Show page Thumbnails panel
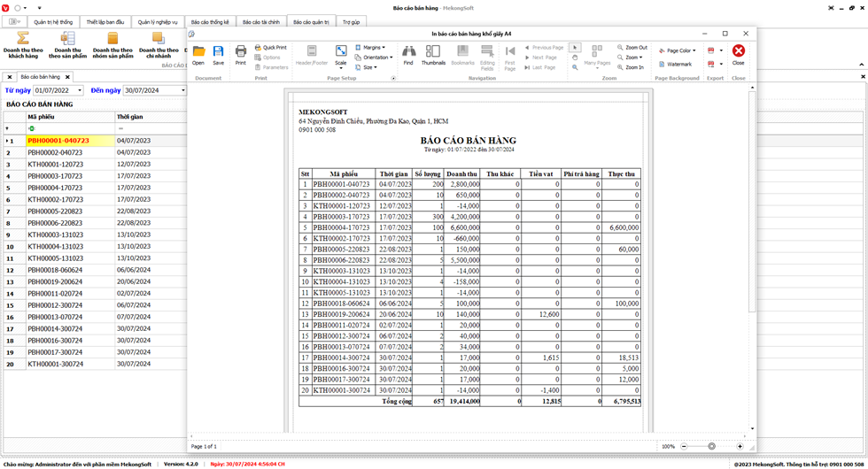Image resolution: width=868 pixels, height=469 pixels. (x=433, y=54)
